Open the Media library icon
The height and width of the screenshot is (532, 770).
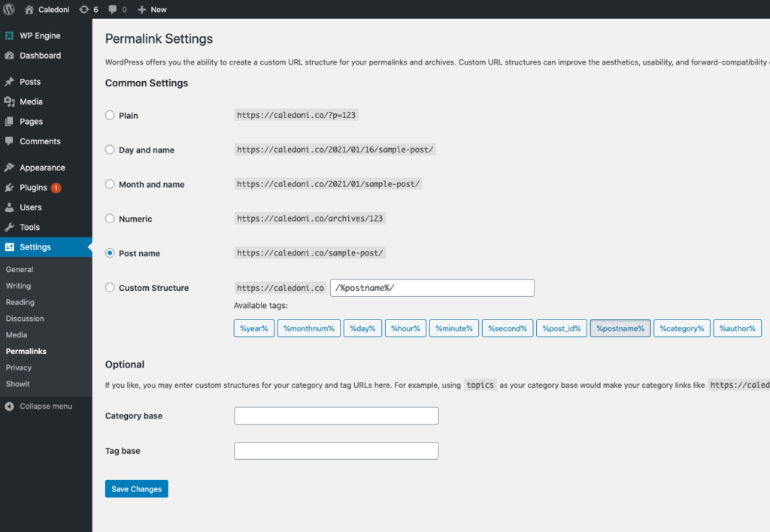[x=11, y=101]
